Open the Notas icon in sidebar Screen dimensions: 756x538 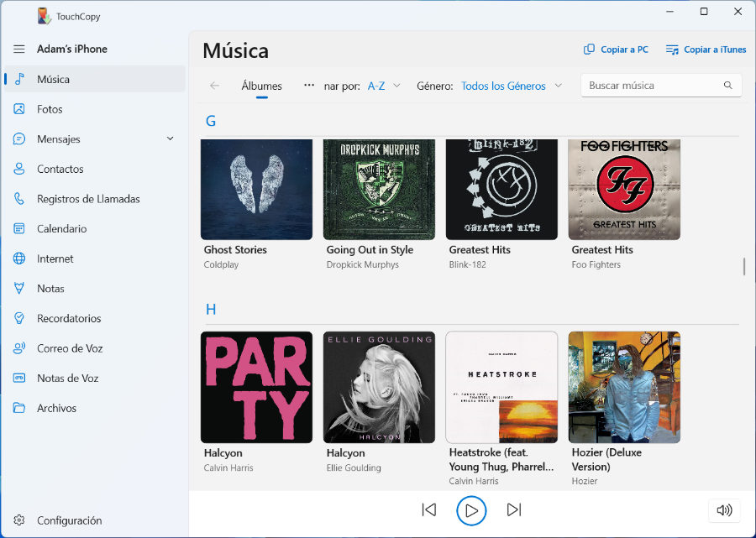pos(19,288)
